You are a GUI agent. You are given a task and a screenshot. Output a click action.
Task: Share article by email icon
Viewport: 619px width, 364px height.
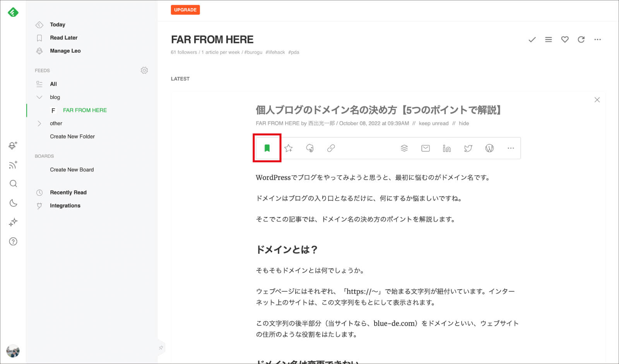(x=426, y=148)
